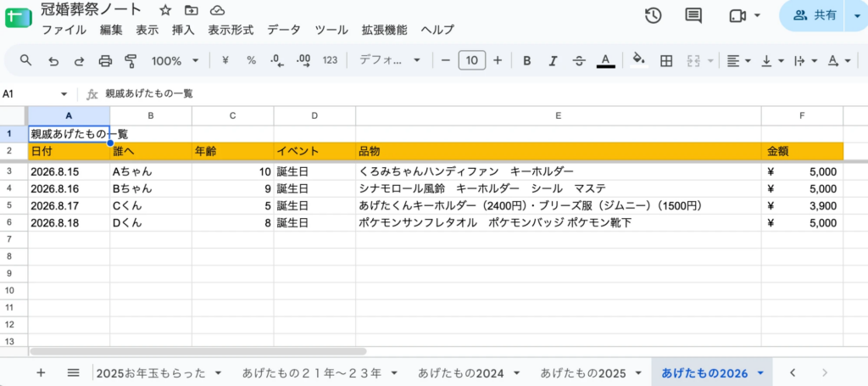
Task: Open text rotation dropdown
Action: pyautogui.click(x=838, y=61)
